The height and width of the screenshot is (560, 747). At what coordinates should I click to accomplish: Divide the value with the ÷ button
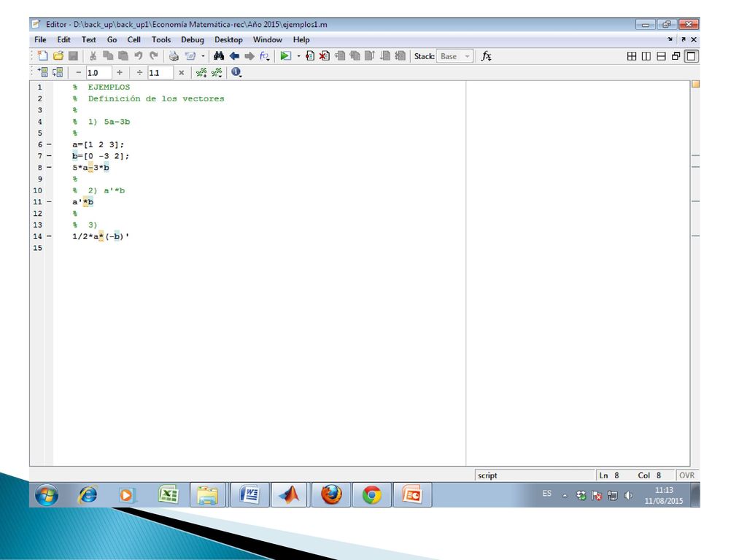coord(139,72)
